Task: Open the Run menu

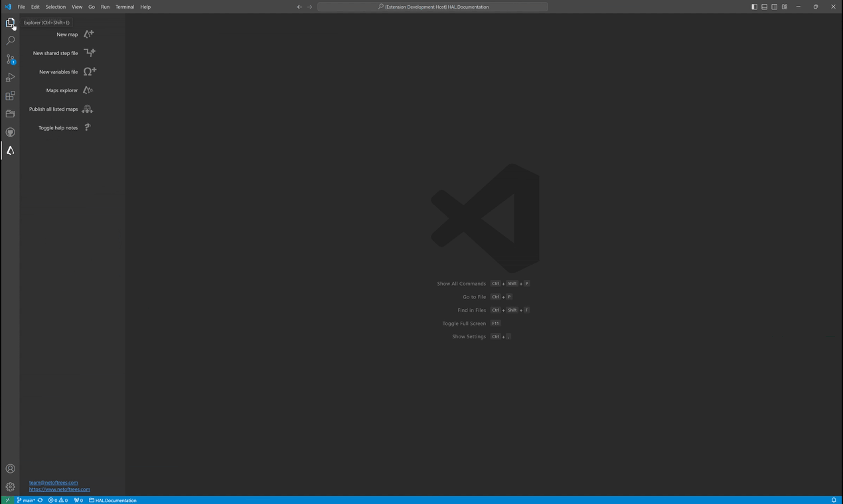Action: 105,7
